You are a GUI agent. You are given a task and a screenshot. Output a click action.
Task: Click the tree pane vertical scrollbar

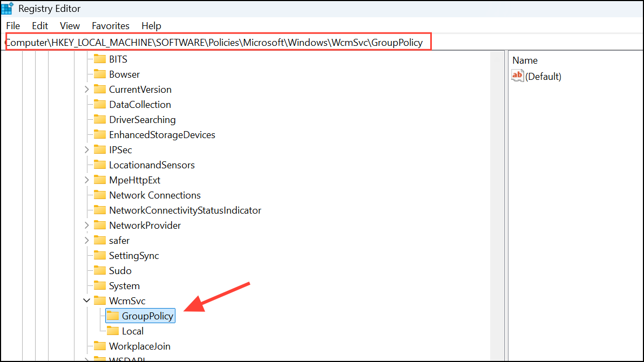(x=497, y=205)
